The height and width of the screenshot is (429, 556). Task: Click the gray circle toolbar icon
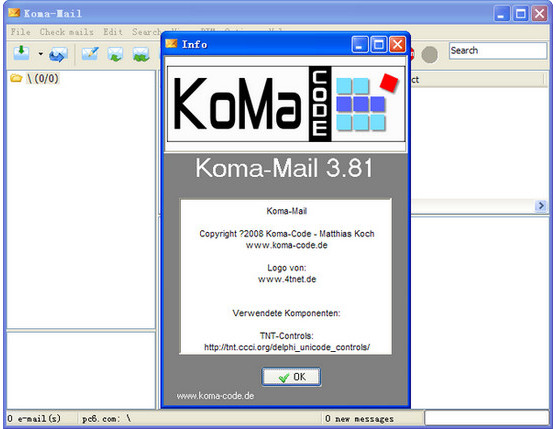(x=429, y=55)
